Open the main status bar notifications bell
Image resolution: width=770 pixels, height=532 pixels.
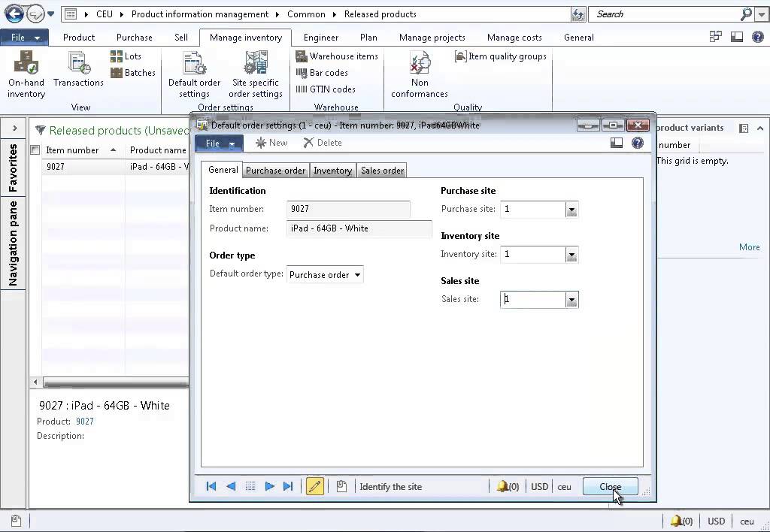click(681, 521)
